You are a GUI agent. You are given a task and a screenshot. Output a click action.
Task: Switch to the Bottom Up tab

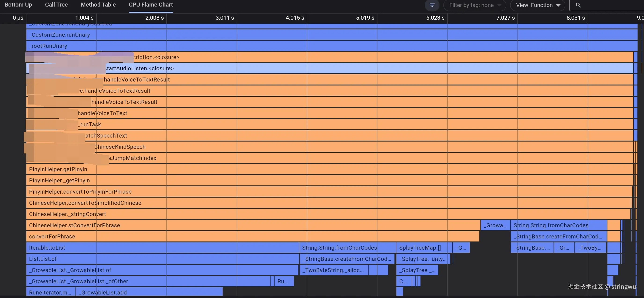18,5
